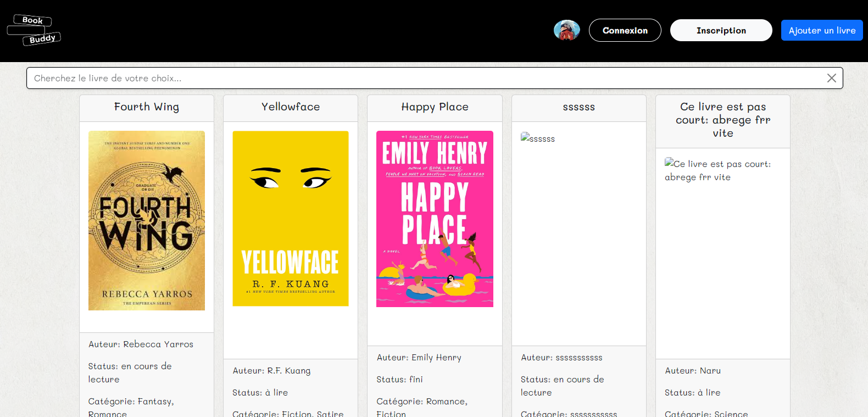The height and width of the screenshot is (417, 868).
Task: Select the 'Ce livre est pas court' card title
Action: click(x=723, y=120)
